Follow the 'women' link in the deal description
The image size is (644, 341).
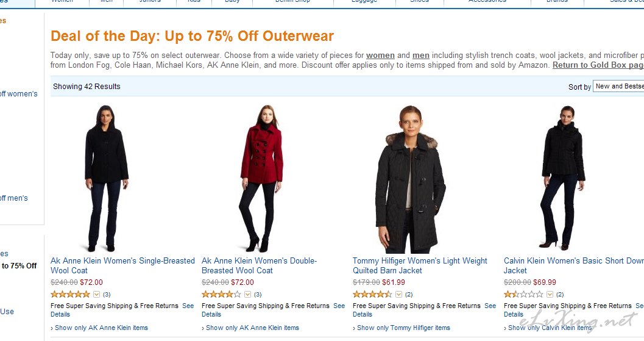380,55
